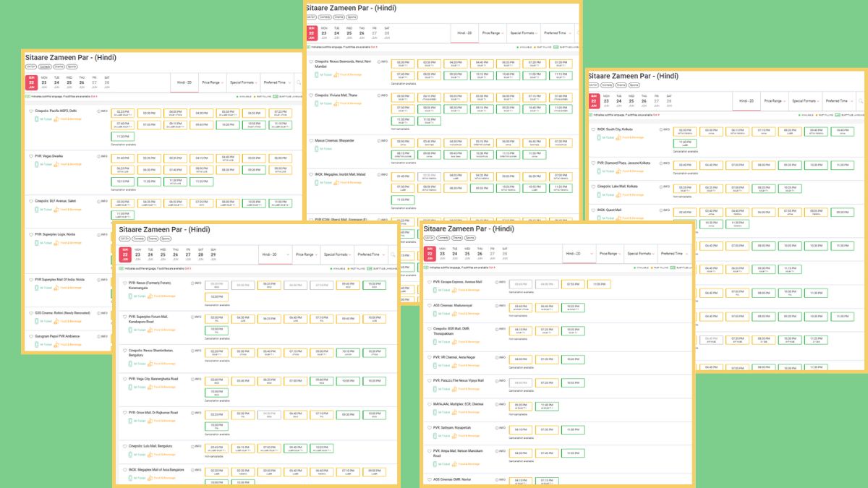Toggle favorite heart for PVR Vega City Bannerghatta

(124, 380)
